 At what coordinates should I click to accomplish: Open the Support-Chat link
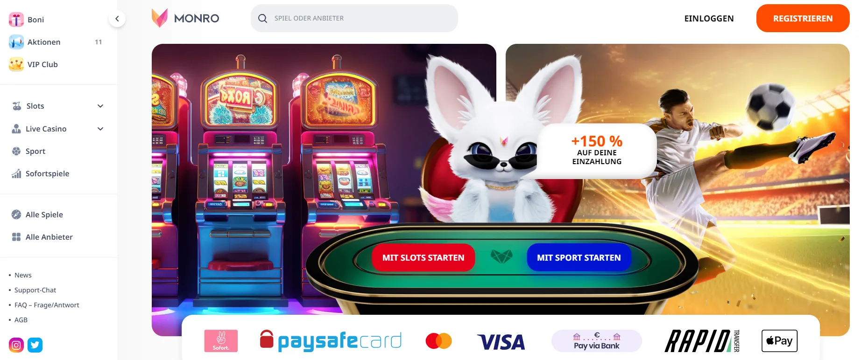[x=35, y=290]
